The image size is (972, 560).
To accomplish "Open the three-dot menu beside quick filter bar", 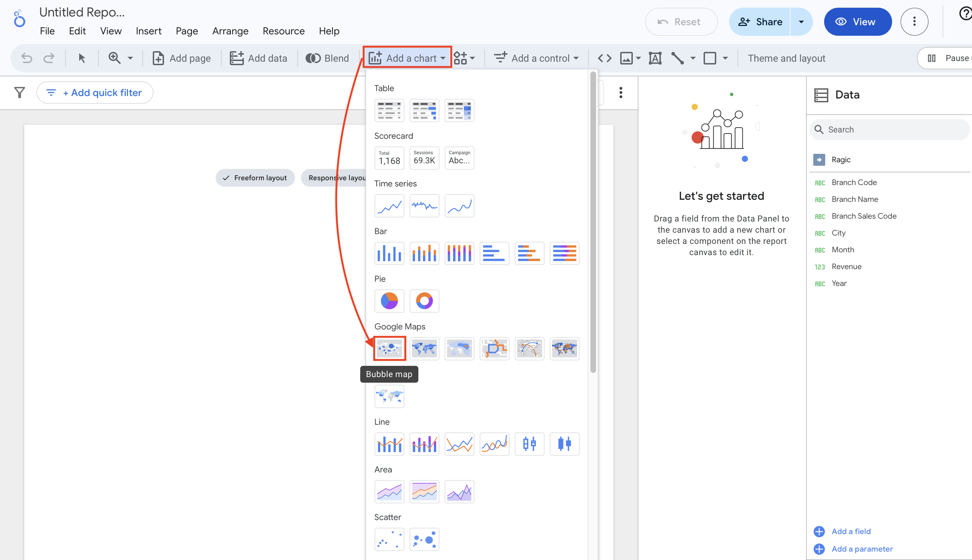I will pos(621,92).
